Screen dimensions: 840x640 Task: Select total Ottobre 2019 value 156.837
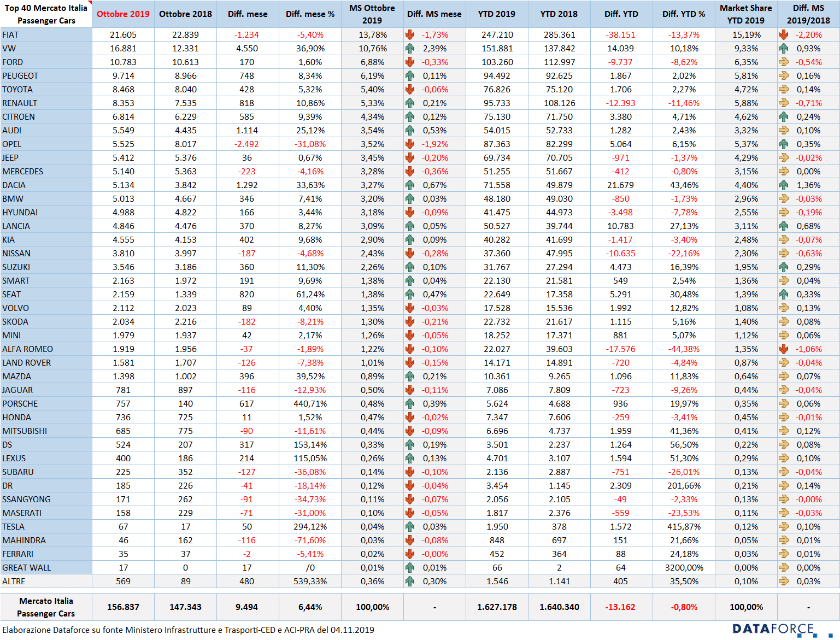click(123, 607)
